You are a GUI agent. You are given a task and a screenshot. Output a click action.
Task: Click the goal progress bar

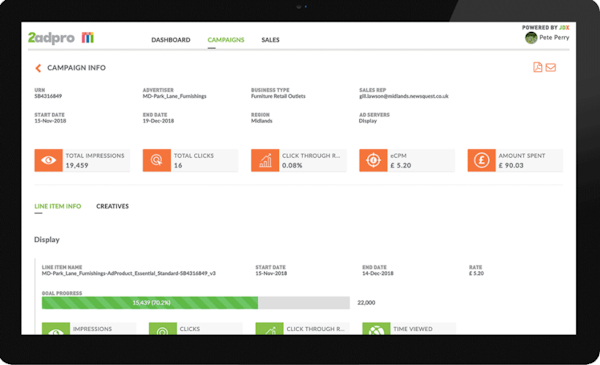click(196, 303)
